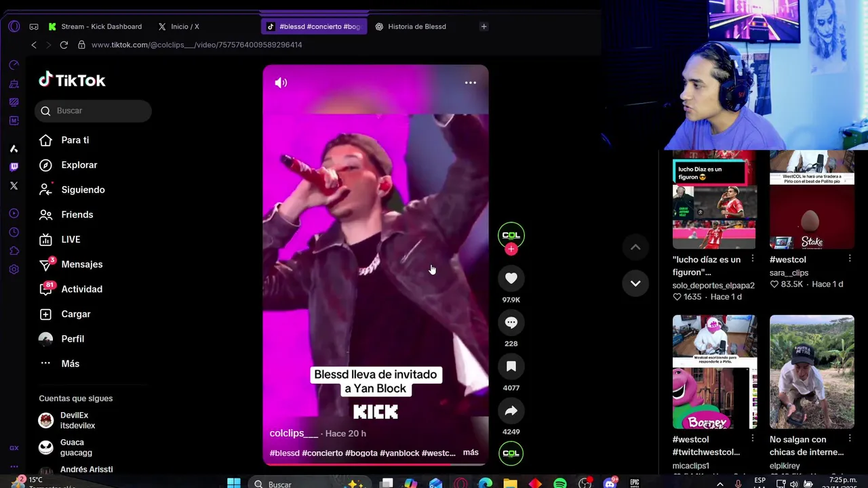The image size is (868, 488).
Task: Open Barney #westcol clip thumbnail
Action: click(x=715, y=371)
